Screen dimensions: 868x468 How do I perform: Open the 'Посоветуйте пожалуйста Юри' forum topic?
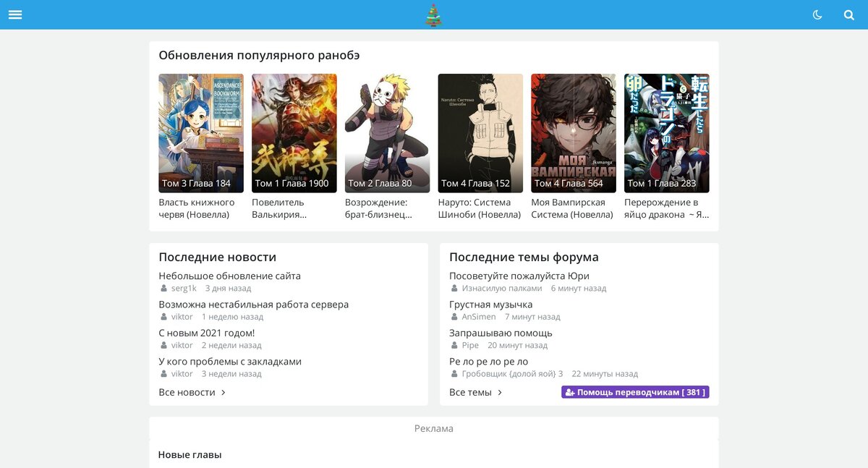pos(519,276)
